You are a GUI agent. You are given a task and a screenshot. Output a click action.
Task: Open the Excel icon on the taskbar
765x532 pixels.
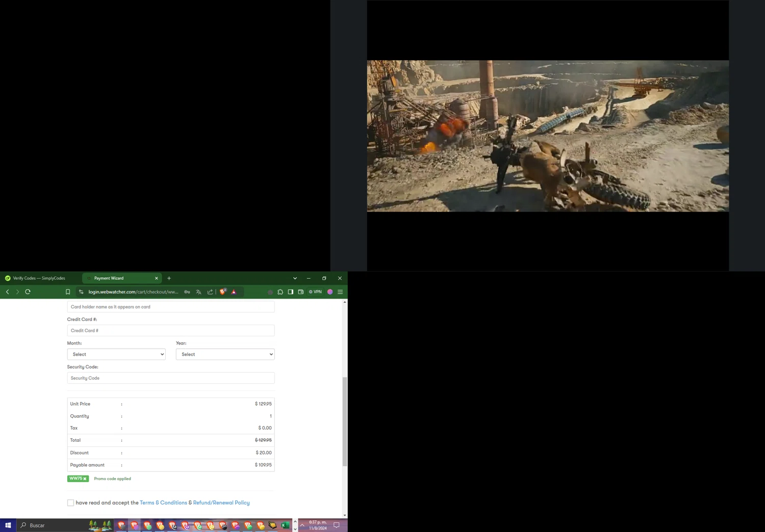[285, 525]
